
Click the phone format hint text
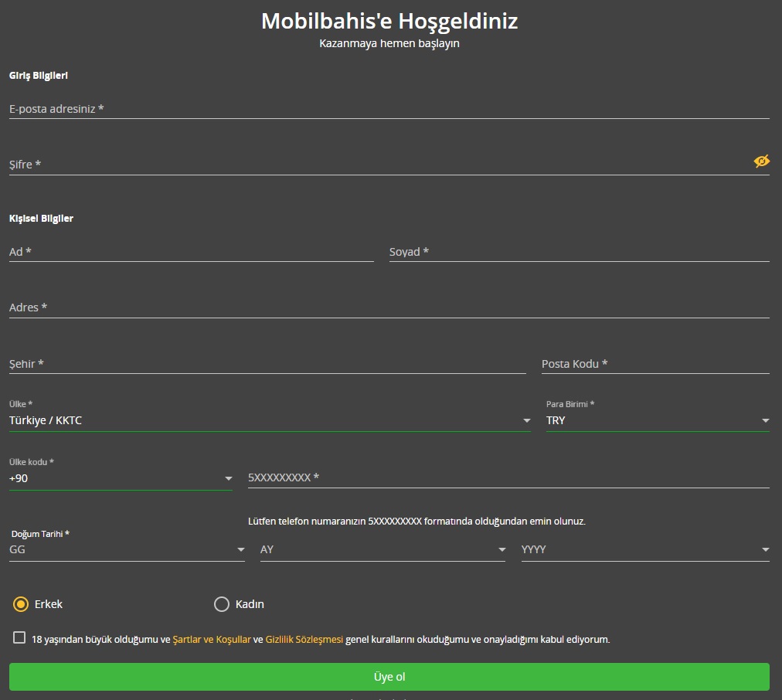pos(417,521)
